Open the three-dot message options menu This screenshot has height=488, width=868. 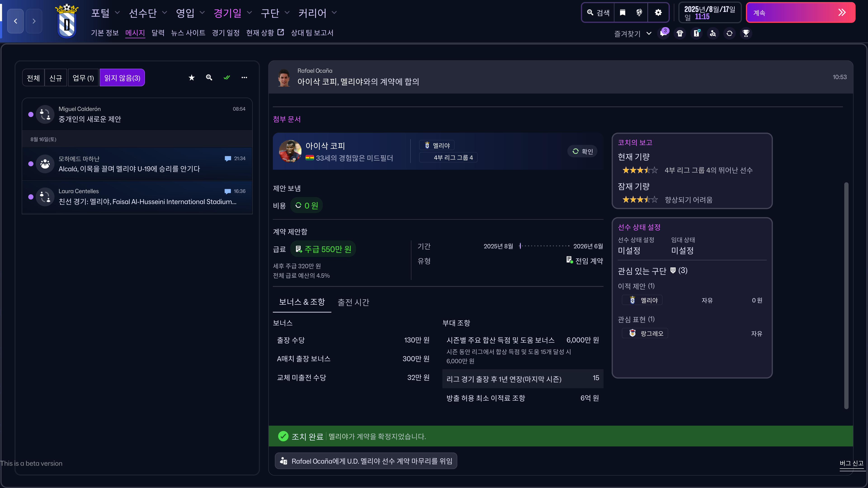click(244, 78)
